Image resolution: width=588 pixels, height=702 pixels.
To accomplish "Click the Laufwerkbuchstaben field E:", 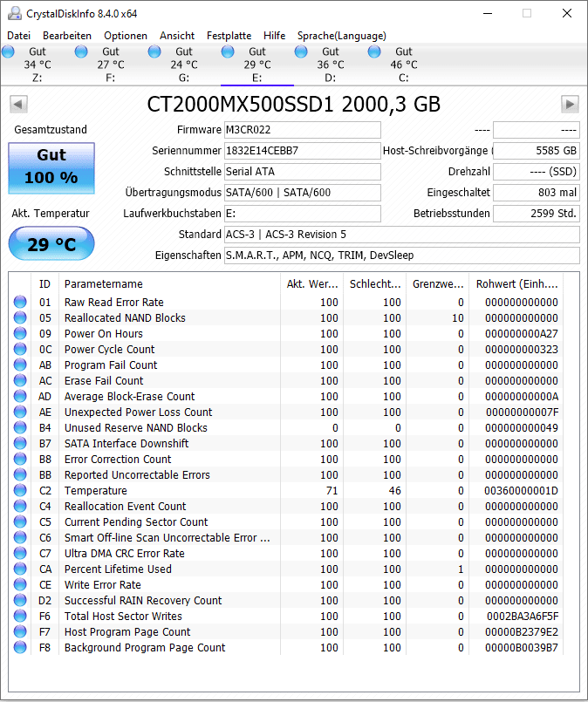I will pos(302,214).
